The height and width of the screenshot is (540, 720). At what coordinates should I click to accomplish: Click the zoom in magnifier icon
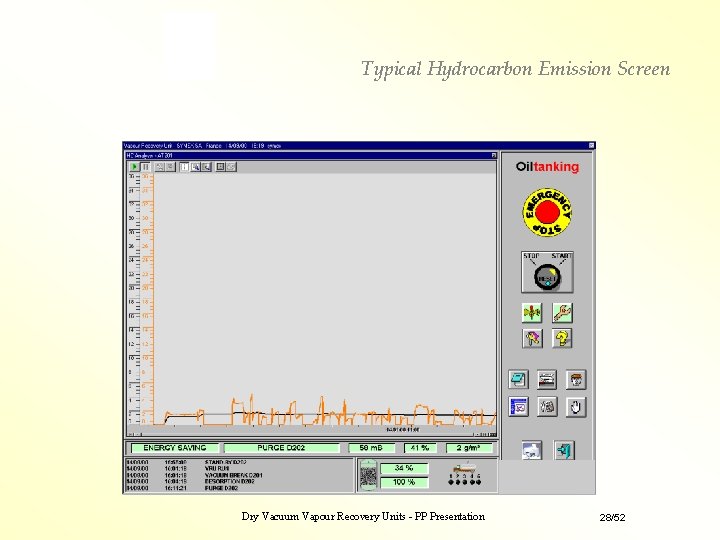(x=196, y=167)
